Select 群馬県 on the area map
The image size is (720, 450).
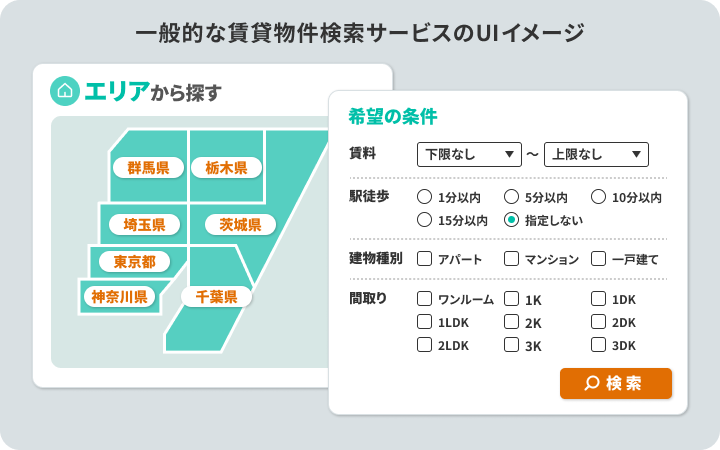(x=148, y=168)
